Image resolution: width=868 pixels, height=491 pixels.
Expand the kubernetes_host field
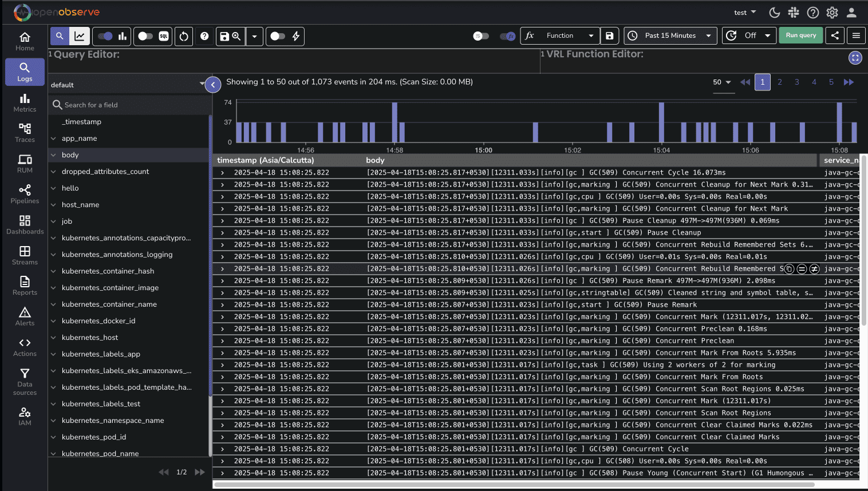[x=53, y=338]
